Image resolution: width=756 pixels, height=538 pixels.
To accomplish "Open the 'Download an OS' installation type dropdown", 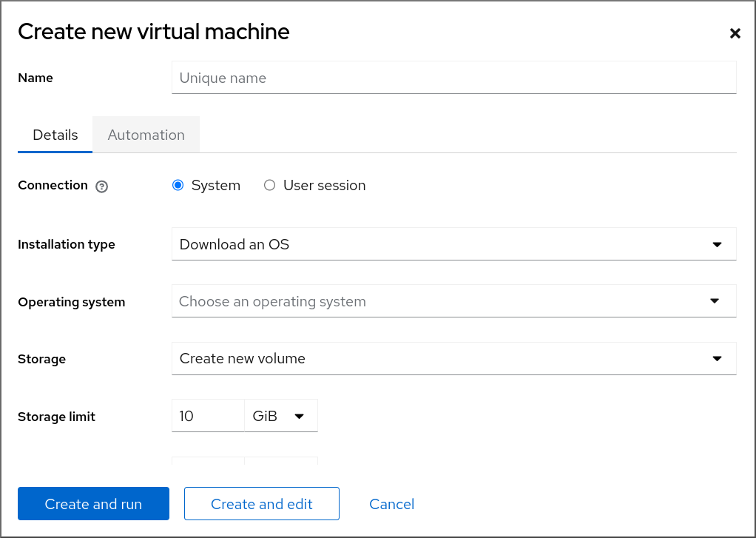I will pyautogui.click(x=444, y=244).
